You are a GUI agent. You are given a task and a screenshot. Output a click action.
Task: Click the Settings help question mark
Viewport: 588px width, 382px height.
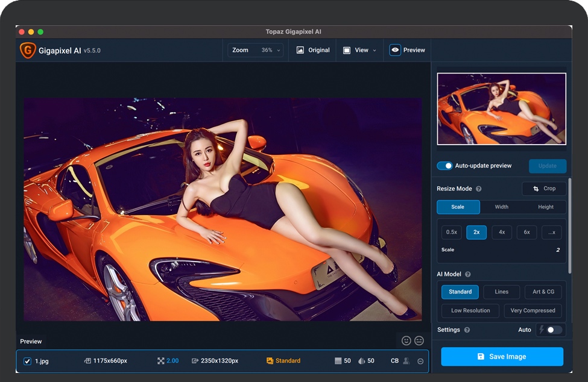coord(467,330)
